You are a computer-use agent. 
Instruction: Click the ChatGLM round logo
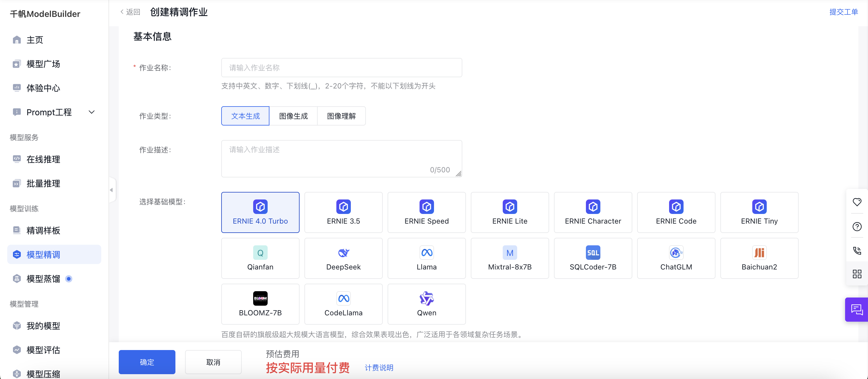[x=676, y=253]
